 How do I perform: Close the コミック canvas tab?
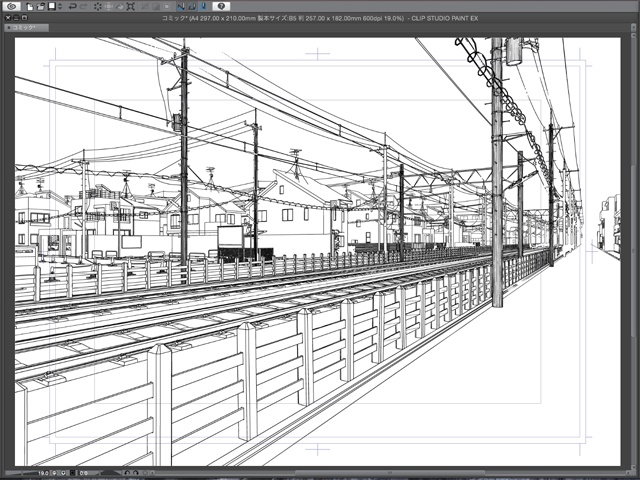(7, 29)
